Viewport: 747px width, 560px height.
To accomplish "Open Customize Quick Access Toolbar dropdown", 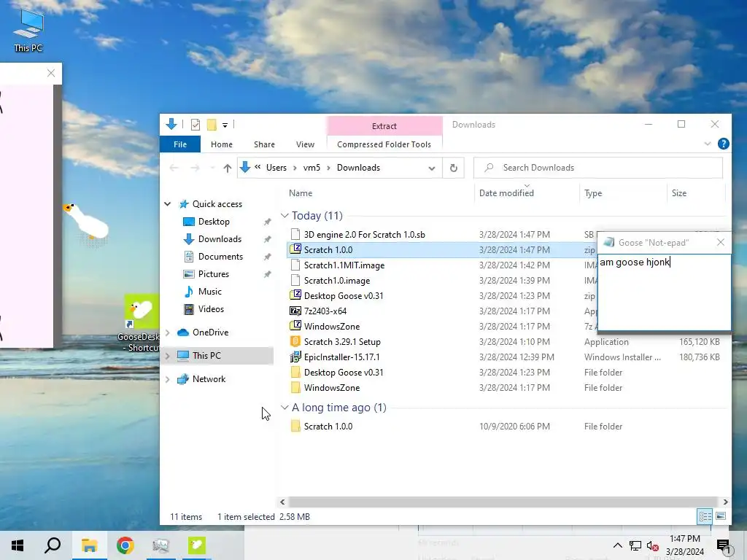I will (x=225, y=125).
